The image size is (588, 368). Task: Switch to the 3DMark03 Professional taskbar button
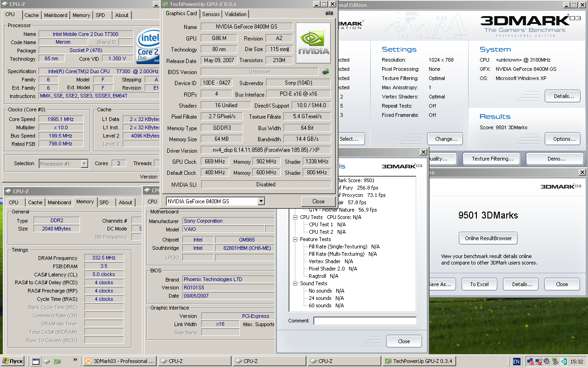120,361
